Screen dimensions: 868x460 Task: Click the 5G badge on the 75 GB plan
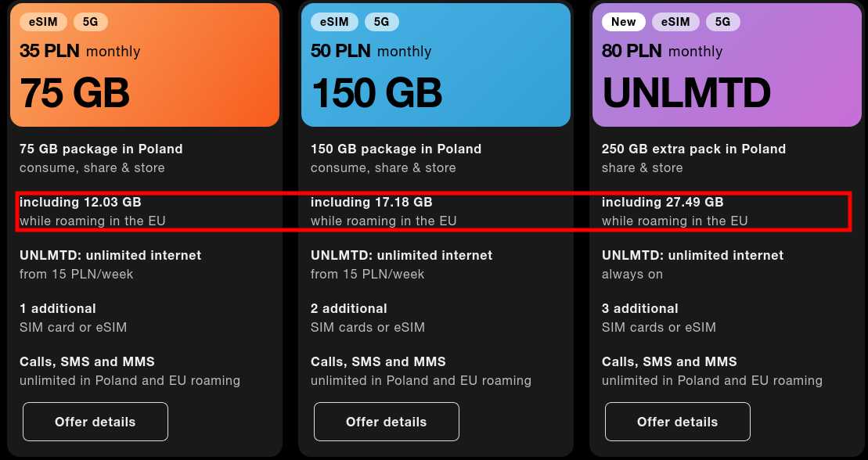pyautogui.click(x=90, y=22)
